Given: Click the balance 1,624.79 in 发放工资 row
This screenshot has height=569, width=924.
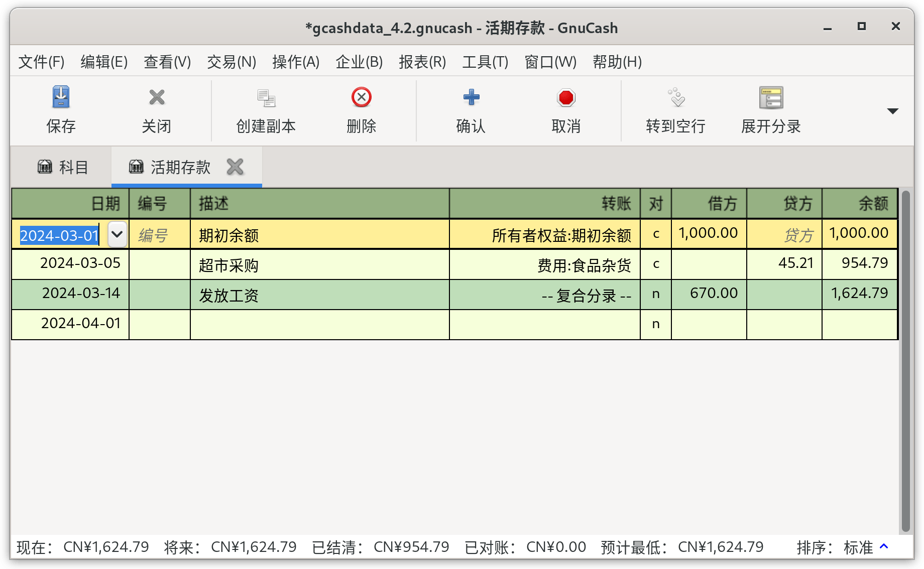Looking at the screenshot, I should [860, 295].
